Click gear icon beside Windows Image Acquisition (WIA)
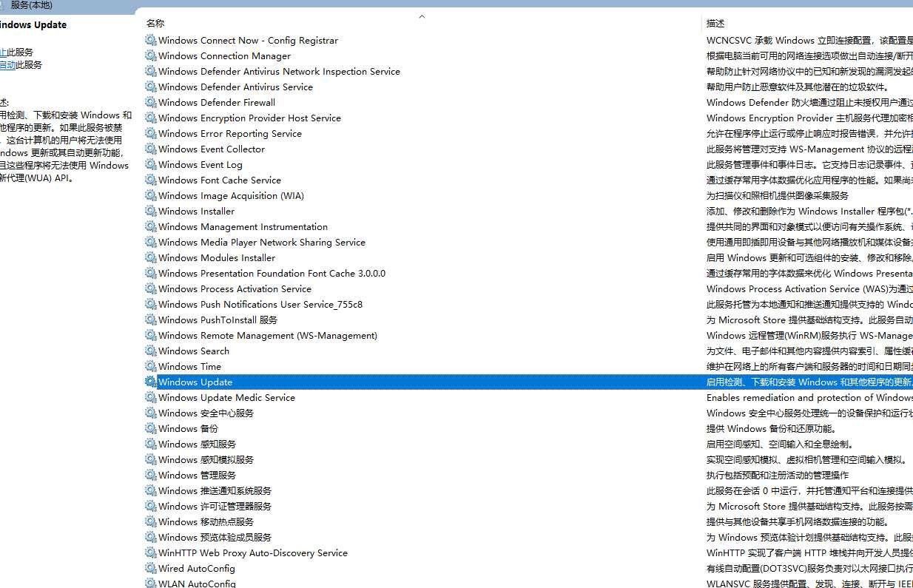 (x=151, y=196)
